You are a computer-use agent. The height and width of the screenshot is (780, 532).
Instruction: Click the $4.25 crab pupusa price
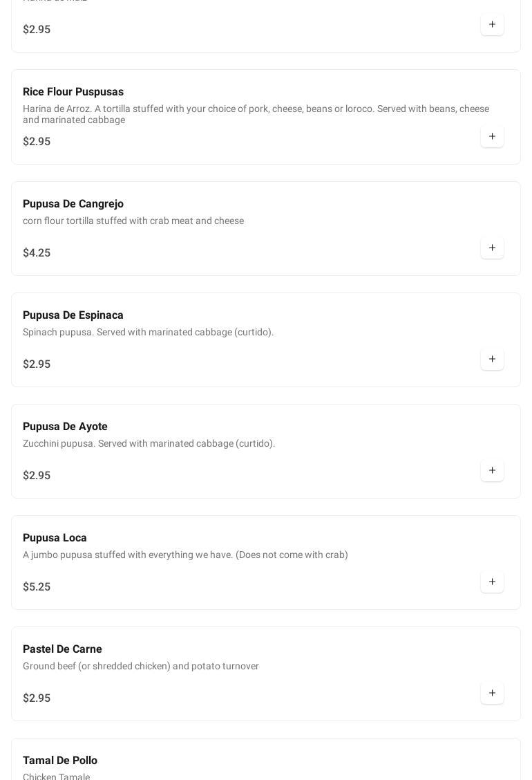point(37,253)
